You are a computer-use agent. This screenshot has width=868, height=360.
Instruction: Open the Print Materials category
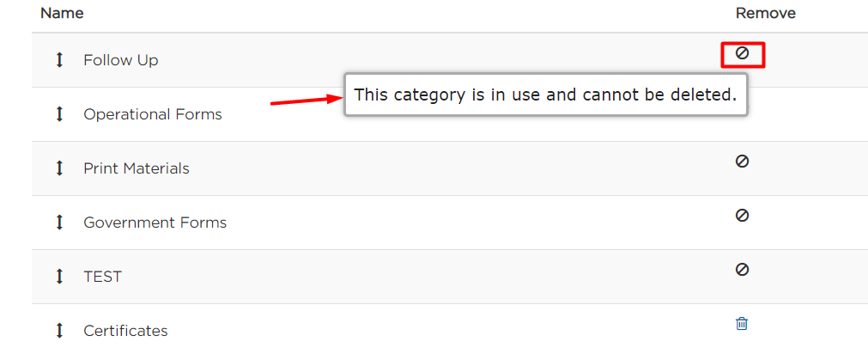137,168
